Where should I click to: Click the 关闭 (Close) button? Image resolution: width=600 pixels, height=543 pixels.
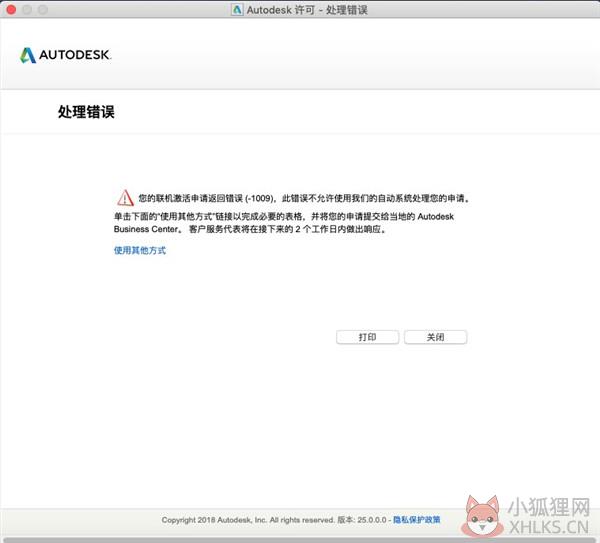pos(435,337)
